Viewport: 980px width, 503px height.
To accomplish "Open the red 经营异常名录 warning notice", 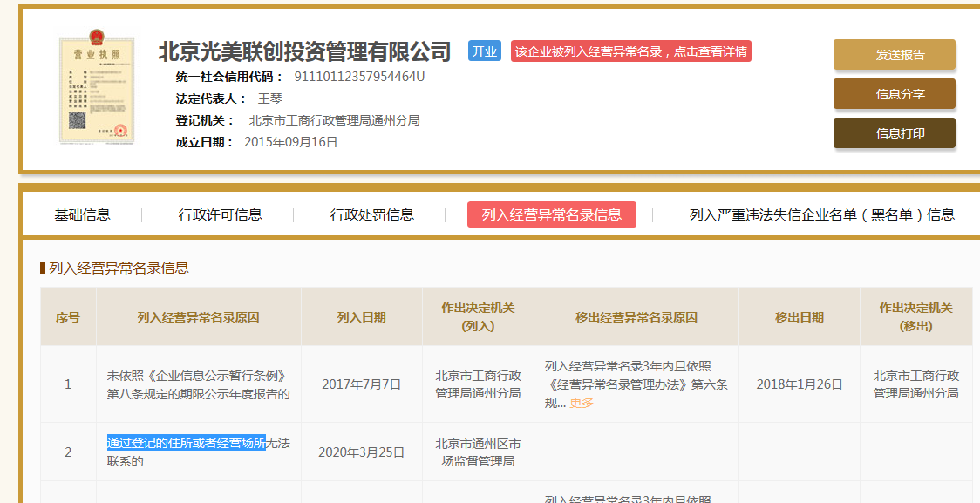I will tap(630, 51).
